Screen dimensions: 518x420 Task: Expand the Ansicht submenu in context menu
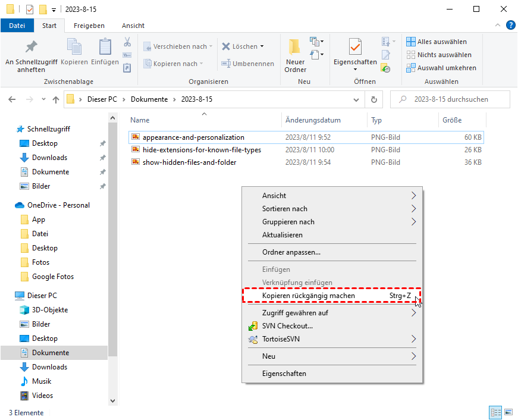[332, 196]
